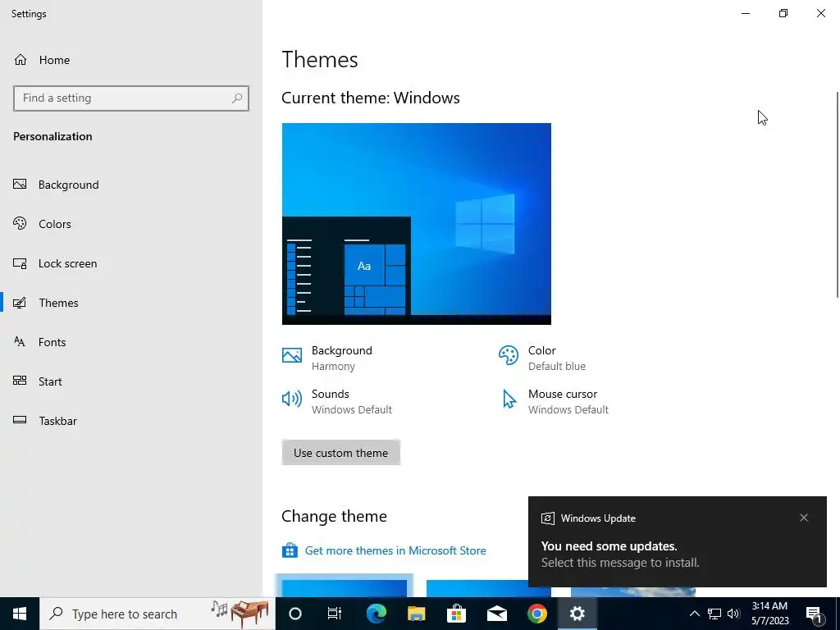Click the Windows Update notification icon

click(x=547, y=518)
